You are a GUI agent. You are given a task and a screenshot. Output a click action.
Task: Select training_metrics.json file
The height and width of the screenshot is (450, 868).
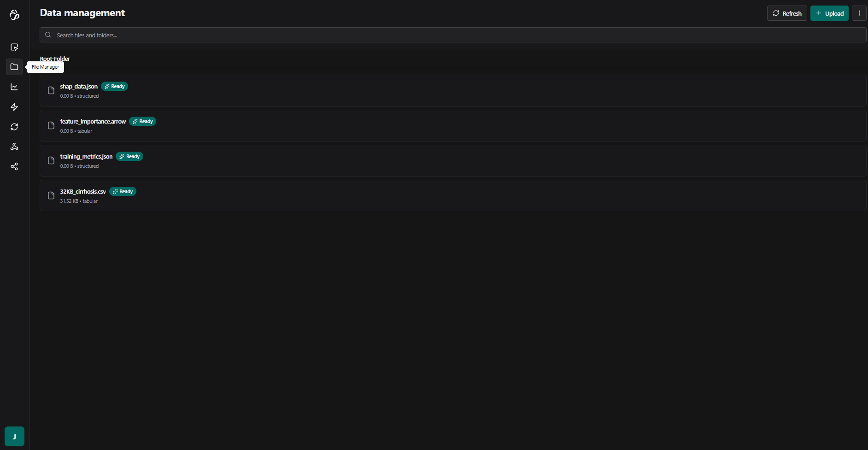coord(453,161)
